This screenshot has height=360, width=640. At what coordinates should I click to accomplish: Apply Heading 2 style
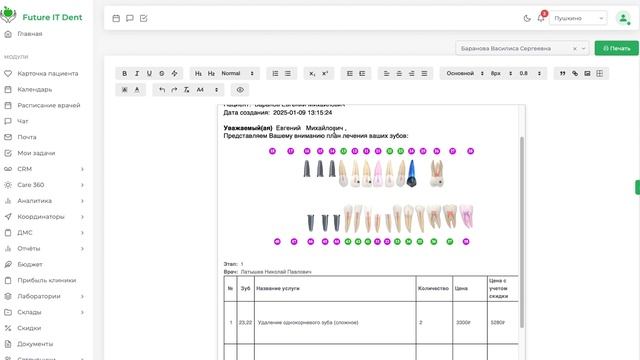point(211,73)
